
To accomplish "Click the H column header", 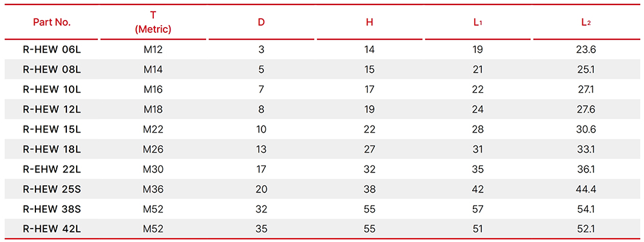I will pos(369,22).
